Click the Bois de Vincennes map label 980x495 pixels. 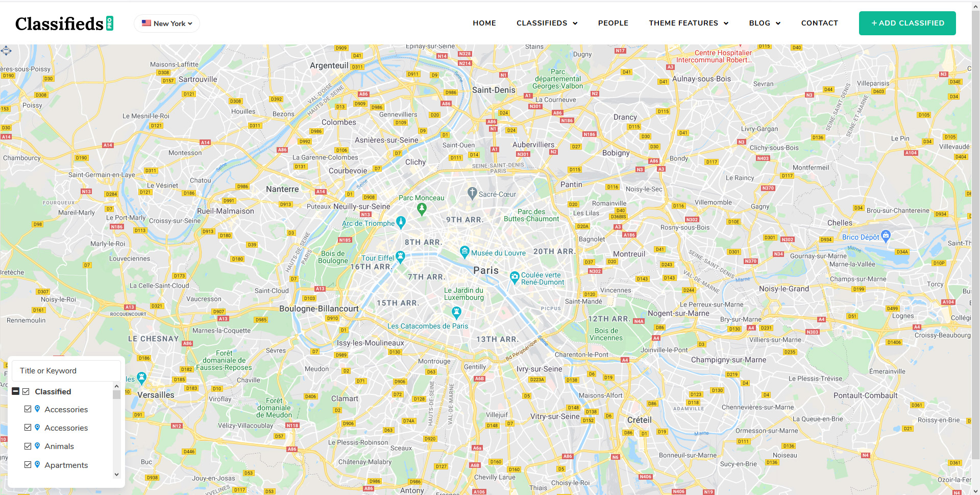(x=606, y=334)
